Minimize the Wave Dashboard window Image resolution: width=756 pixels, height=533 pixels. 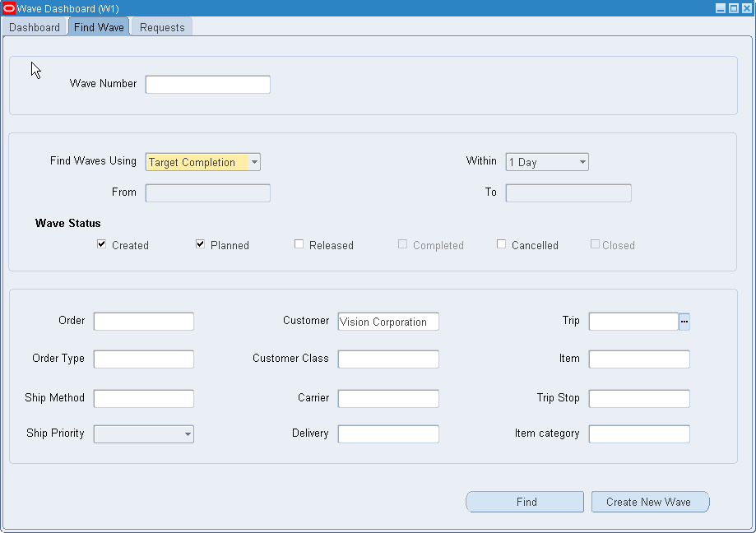[x=721, y=8]
